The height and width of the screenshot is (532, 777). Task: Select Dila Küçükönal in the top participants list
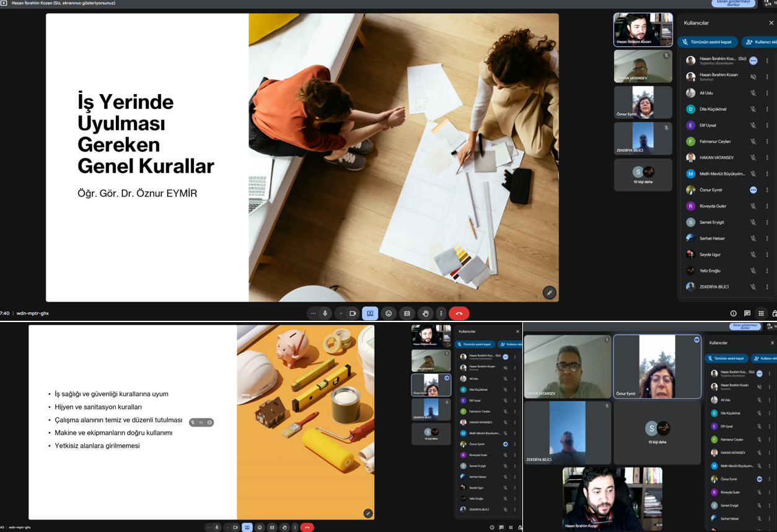click(713, 109)
